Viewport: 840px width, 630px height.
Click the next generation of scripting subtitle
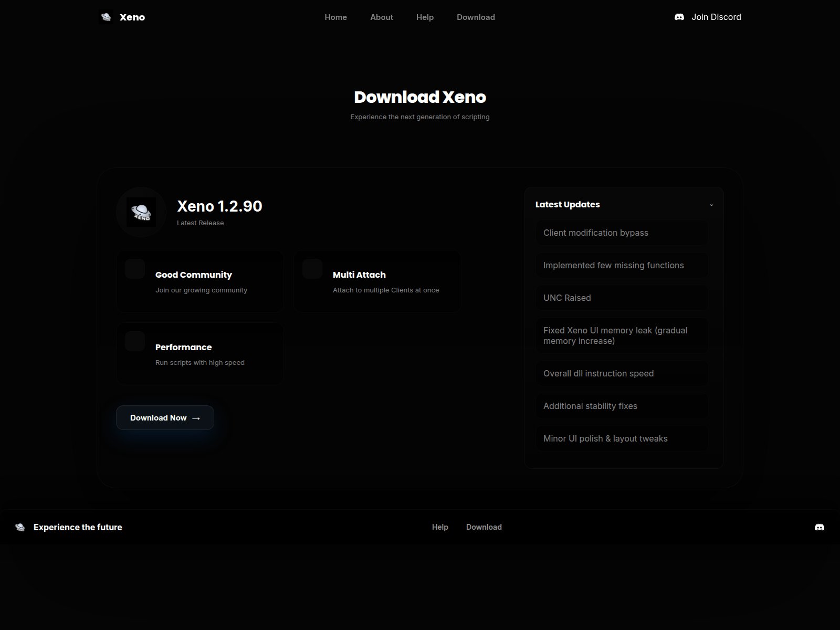[x=420, y=117]
